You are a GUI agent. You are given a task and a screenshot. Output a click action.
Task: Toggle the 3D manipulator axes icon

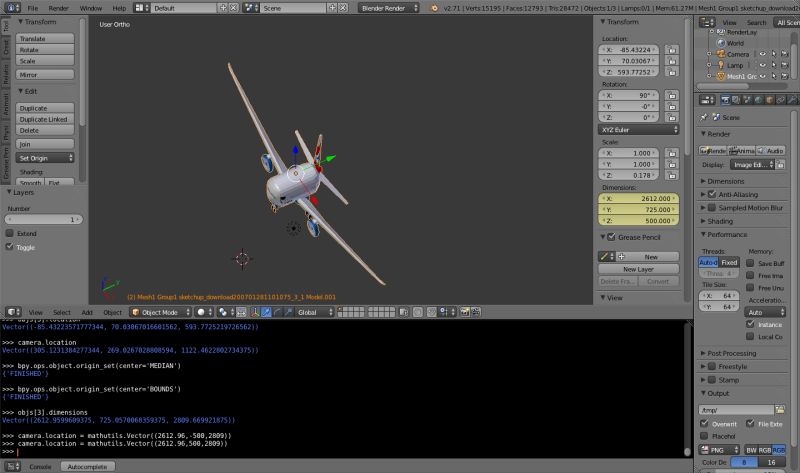tap(255, 312)
